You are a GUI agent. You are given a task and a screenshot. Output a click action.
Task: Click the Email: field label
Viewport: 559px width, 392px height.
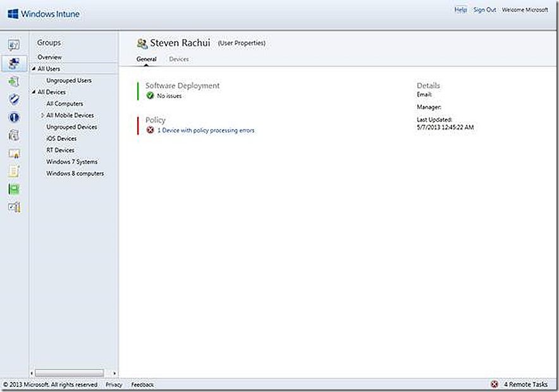[x=424, y=94]
